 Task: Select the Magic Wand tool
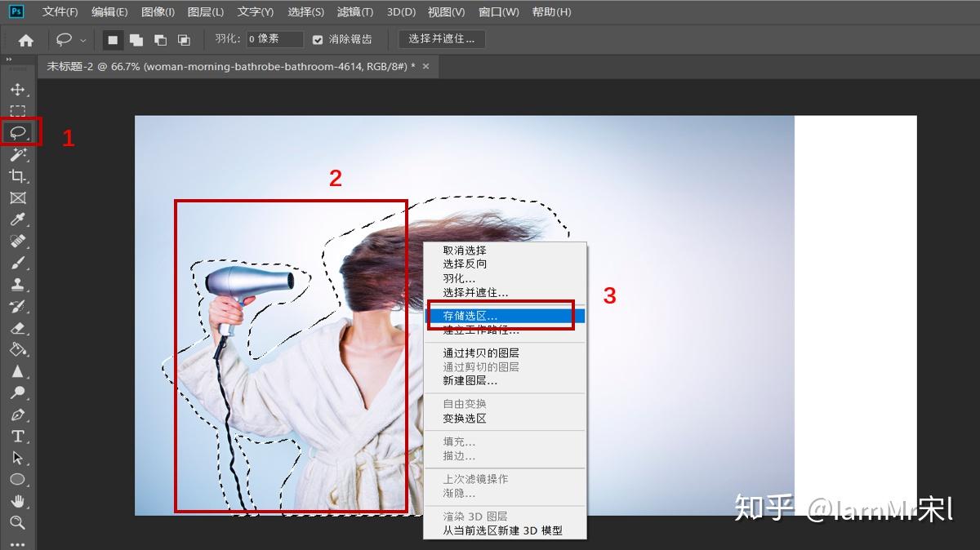point(18,154)
